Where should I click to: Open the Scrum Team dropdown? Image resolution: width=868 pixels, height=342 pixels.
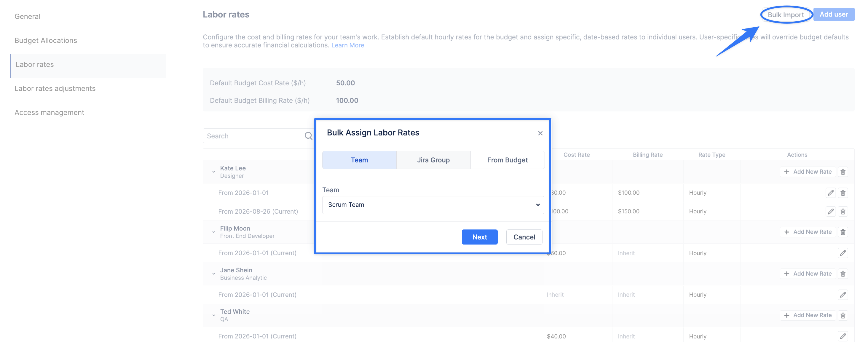(x=433, y=205)
